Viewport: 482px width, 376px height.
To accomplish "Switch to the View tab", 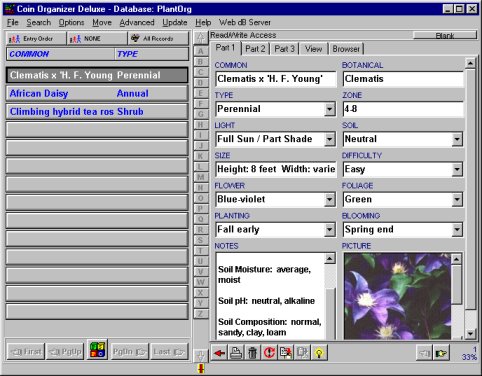I will (313, 49).
